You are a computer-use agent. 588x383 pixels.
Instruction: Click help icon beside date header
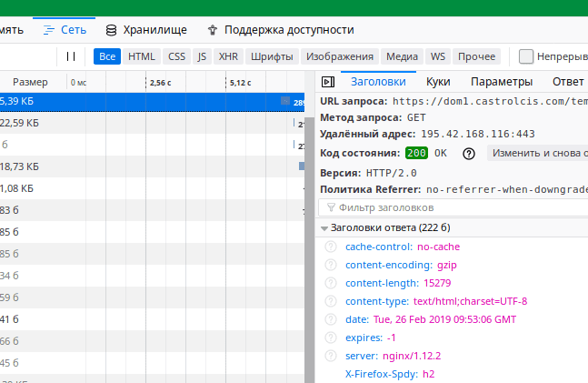tap(332, 319)
